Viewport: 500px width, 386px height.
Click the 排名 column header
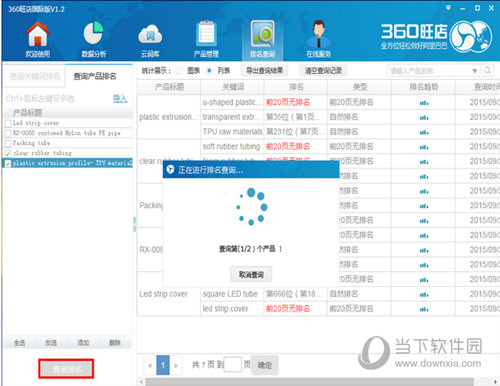296,87
